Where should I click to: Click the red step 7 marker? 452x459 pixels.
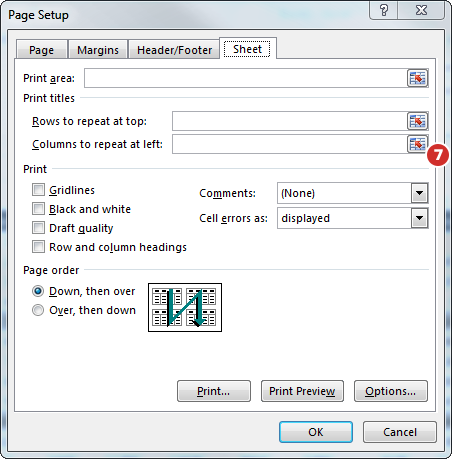[x=438, y=155]
